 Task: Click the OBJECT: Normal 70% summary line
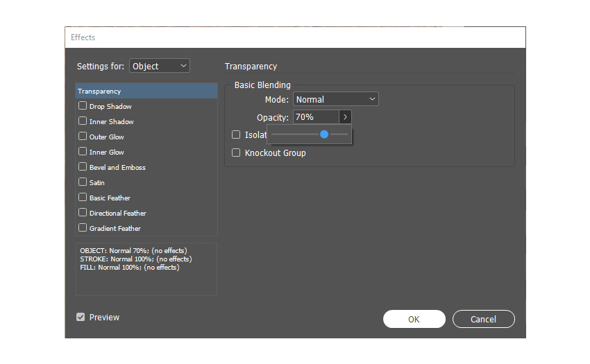click(133, 250)
